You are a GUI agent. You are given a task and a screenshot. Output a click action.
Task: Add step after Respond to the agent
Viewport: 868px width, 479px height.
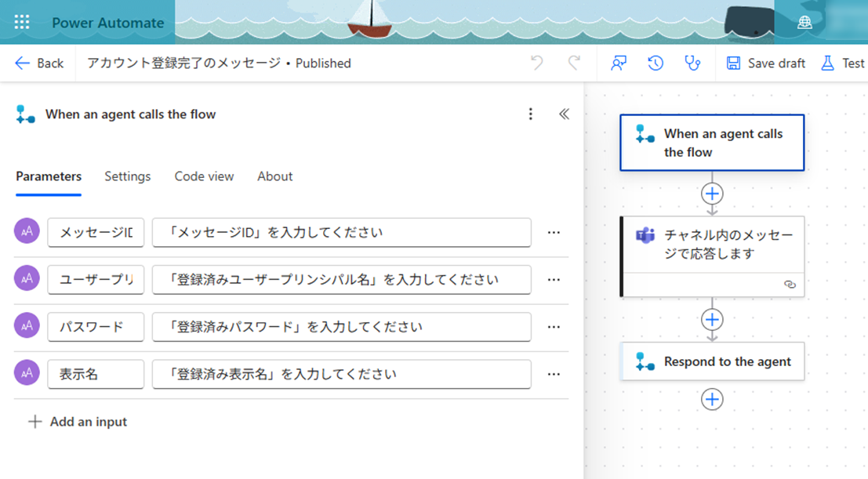(x=712, y=399)
